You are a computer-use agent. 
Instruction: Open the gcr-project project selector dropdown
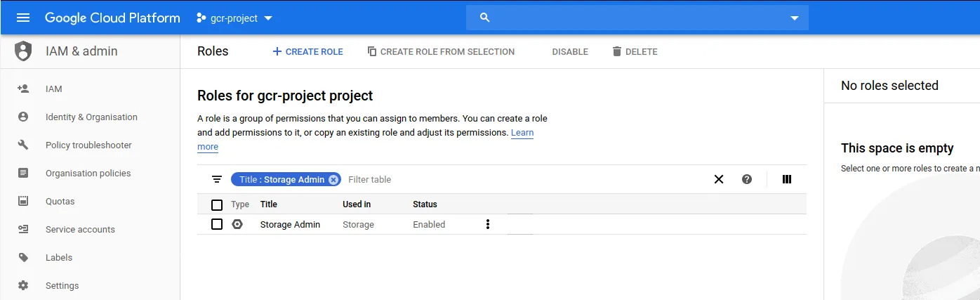[x=234, y=18]
